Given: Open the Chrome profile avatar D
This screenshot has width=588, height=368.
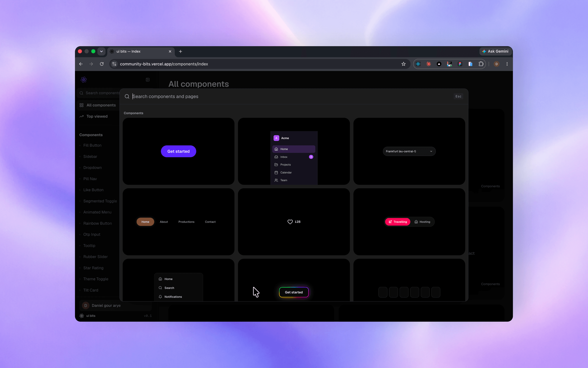Looking at the screenshot, I should point(496,64).
